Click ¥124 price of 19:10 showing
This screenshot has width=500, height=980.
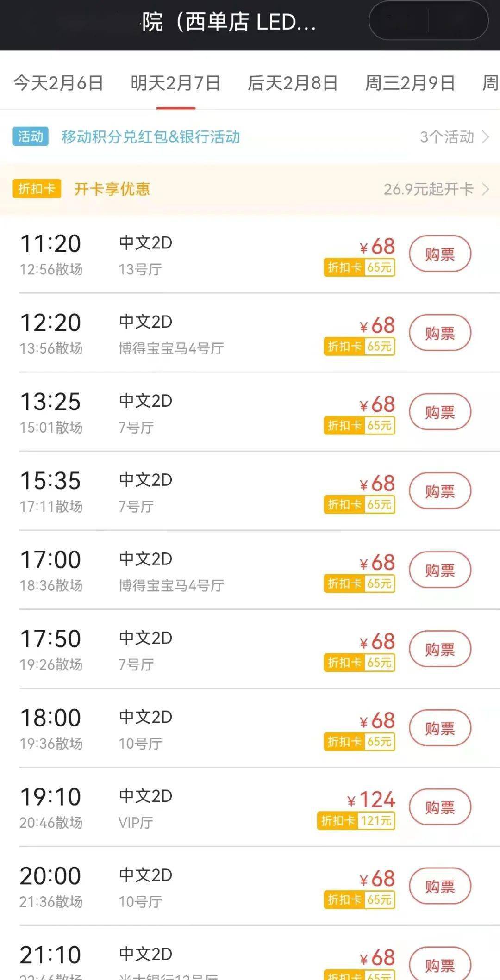[x=371, y=800]
